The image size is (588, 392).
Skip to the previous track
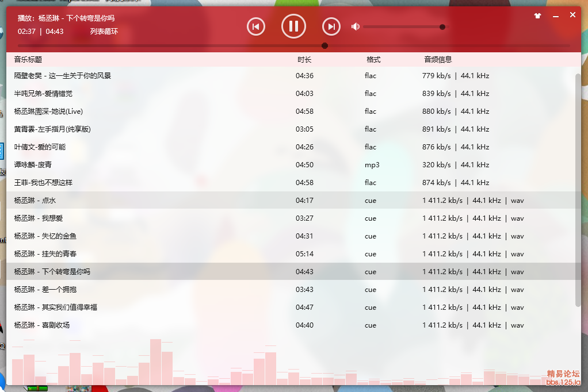click(x=256, y=26)
